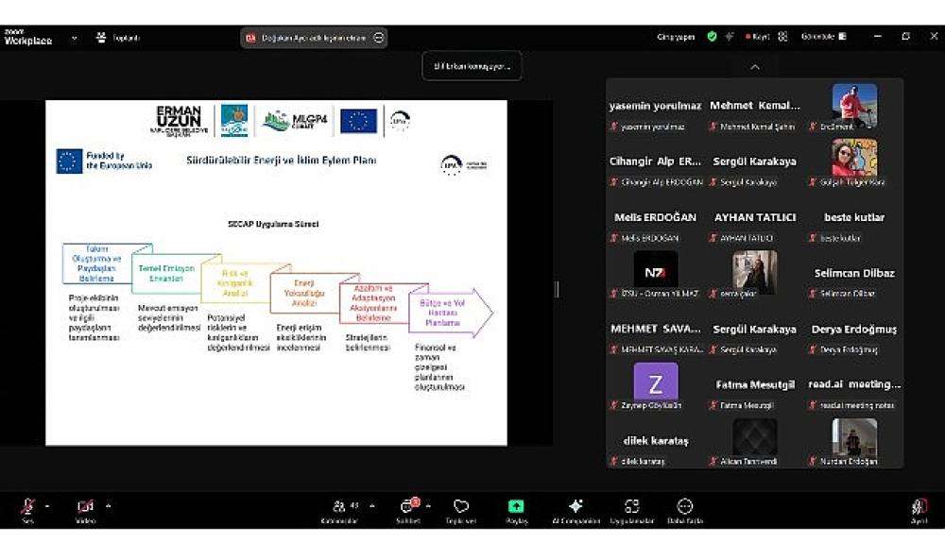This screenshot has width=945, height=560.
Task: Open the Katılımcılar participants panel
Action: click(x=339, y=508)
